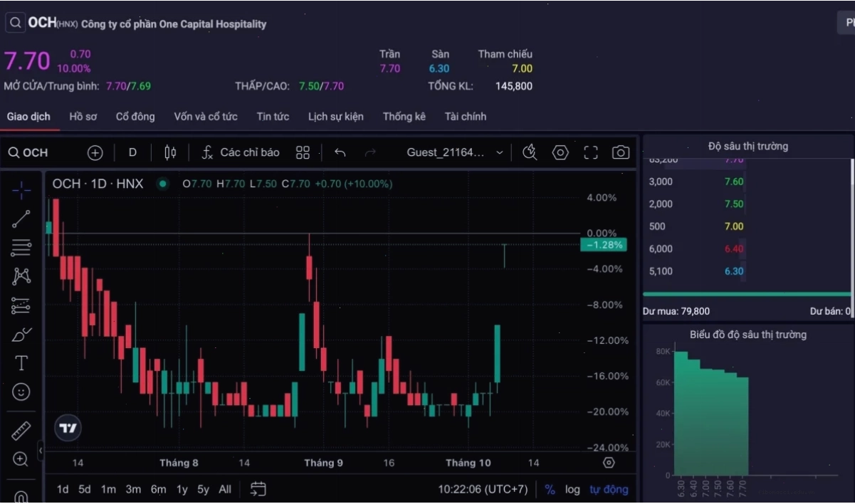Select the 7.60 price row in market depth
The height and width of the screenshot is (504, 855).
(747, 182)
